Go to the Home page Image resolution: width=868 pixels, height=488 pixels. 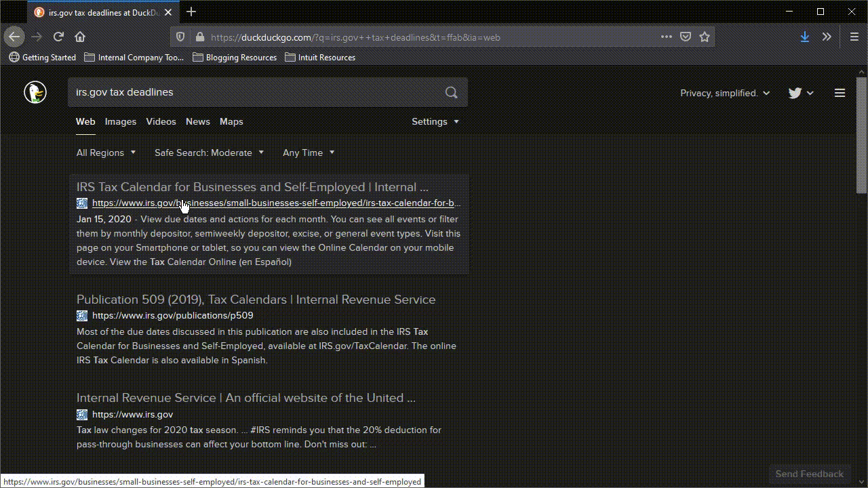point(80,37)
